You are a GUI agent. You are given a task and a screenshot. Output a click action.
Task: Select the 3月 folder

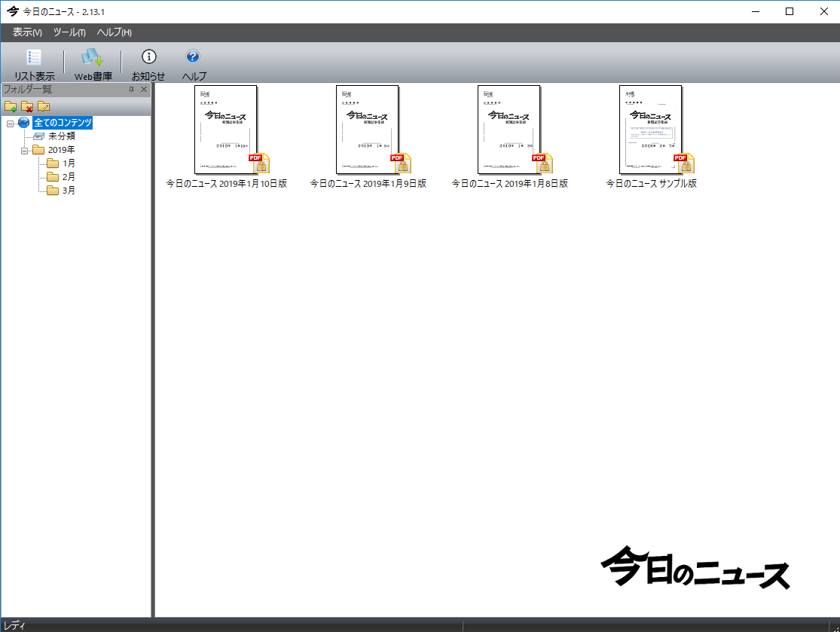[x=68, y=191]
